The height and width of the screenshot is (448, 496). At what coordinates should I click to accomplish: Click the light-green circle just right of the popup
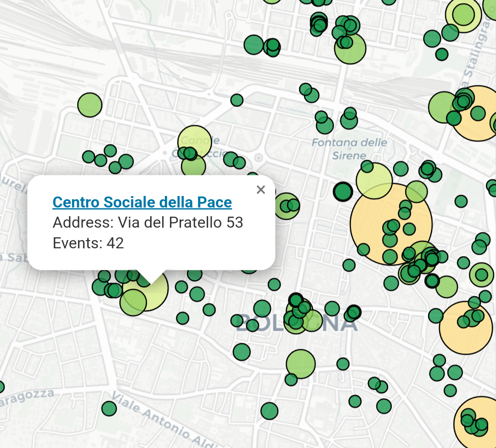[x=286, y=206]
